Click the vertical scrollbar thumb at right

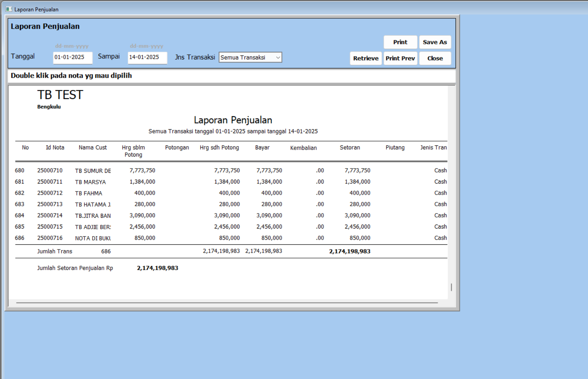click(451, 287)
